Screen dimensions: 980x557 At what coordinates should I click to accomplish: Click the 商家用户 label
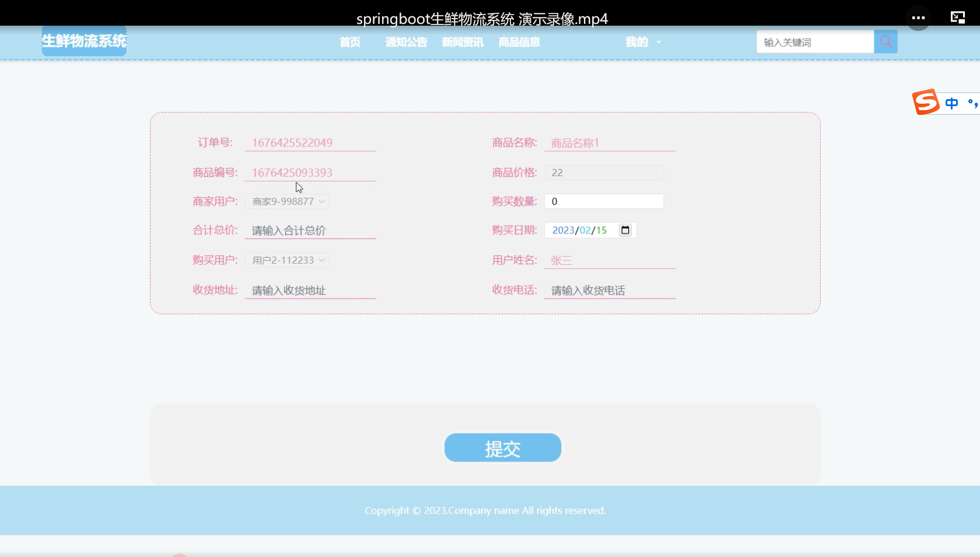click(x=215, y=201)
